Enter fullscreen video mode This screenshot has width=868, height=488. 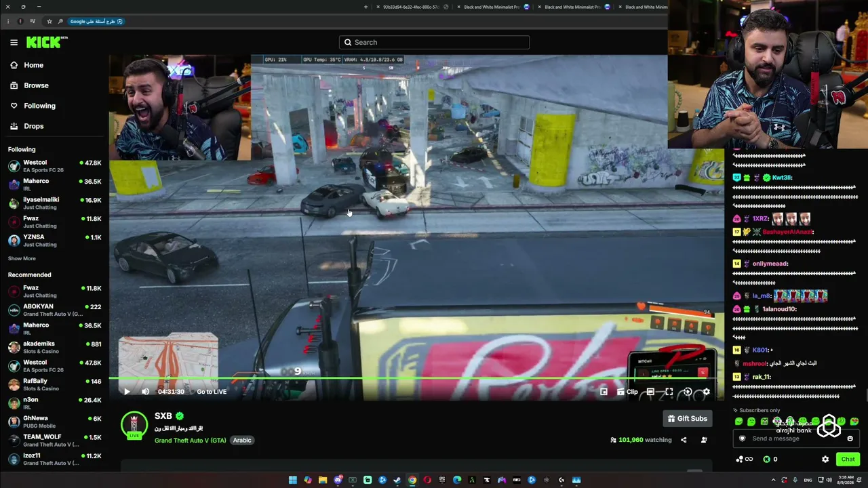coord(669,392)
